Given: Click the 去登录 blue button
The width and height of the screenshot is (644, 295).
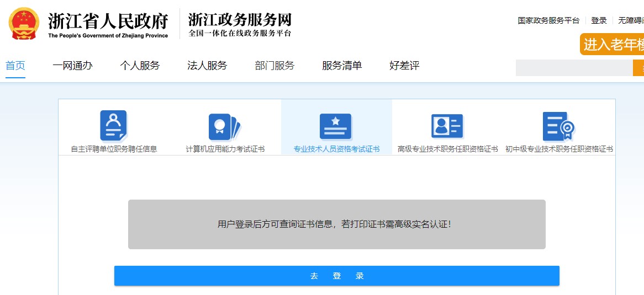Looking at the screenshot, I should click(x=336, y=276).
